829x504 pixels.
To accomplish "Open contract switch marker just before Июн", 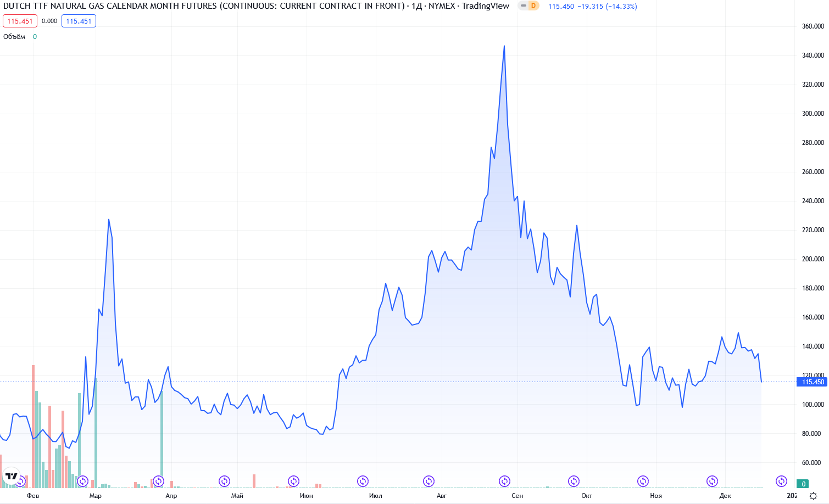I will pos(293,481).
